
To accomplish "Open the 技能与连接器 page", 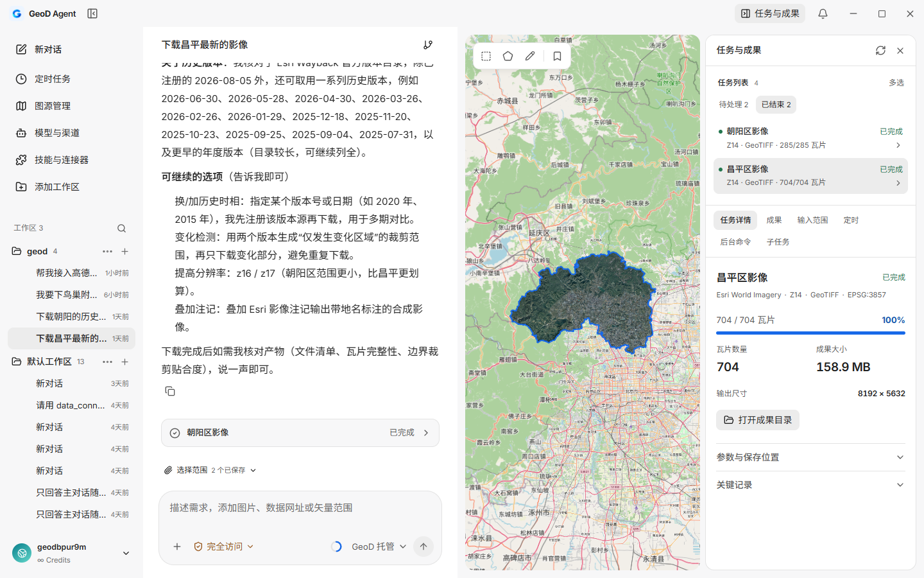I will click(x=71, y=160).
